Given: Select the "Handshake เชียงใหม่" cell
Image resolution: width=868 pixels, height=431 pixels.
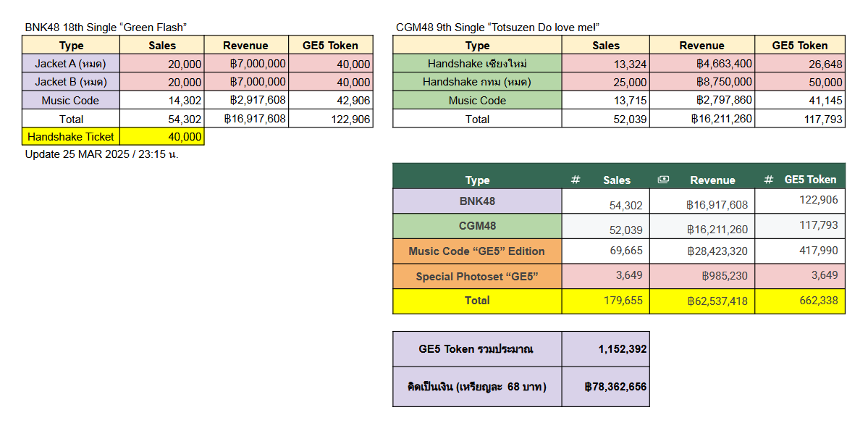Looking at the screenshot, I should 477,64.
